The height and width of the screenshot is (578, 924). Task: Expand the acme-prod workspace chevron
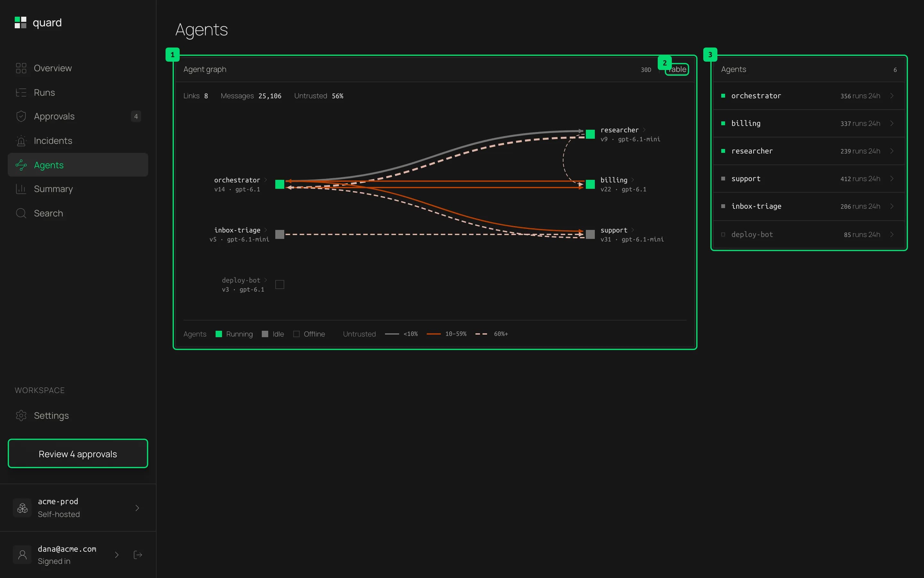tap(137, 508)
